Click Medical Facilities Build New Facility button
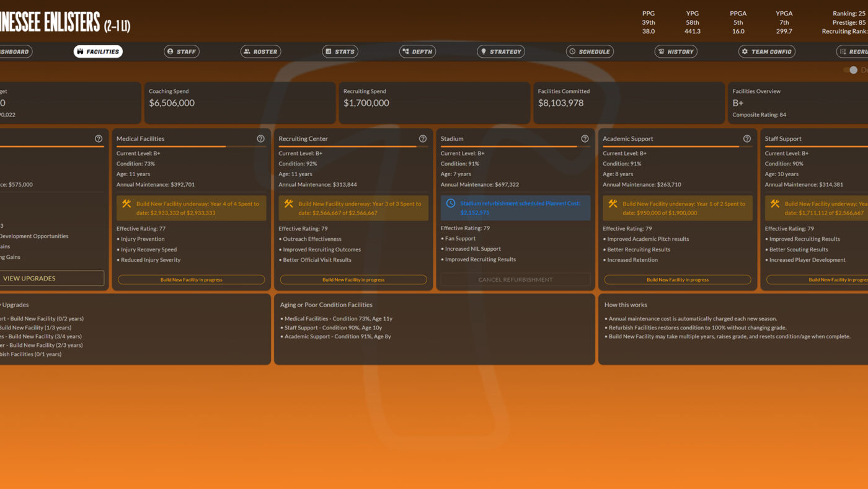The width and height of the screenshot is (868, 489). [x=191, y=280]
